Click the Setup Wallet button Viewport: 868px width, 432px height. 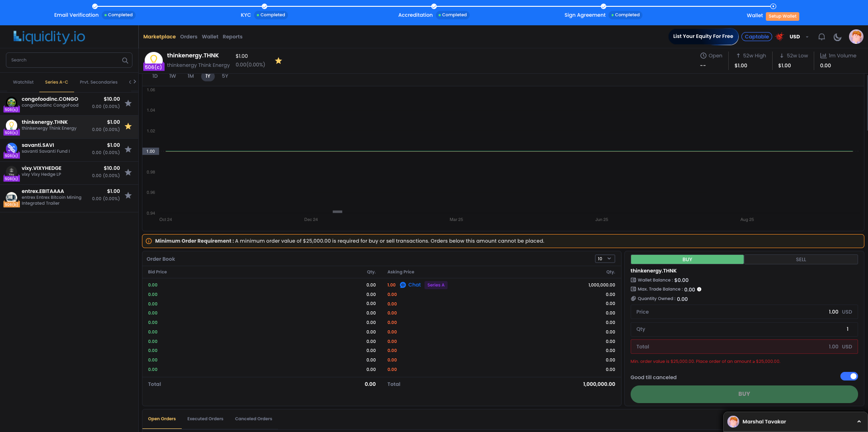(783, 16)
